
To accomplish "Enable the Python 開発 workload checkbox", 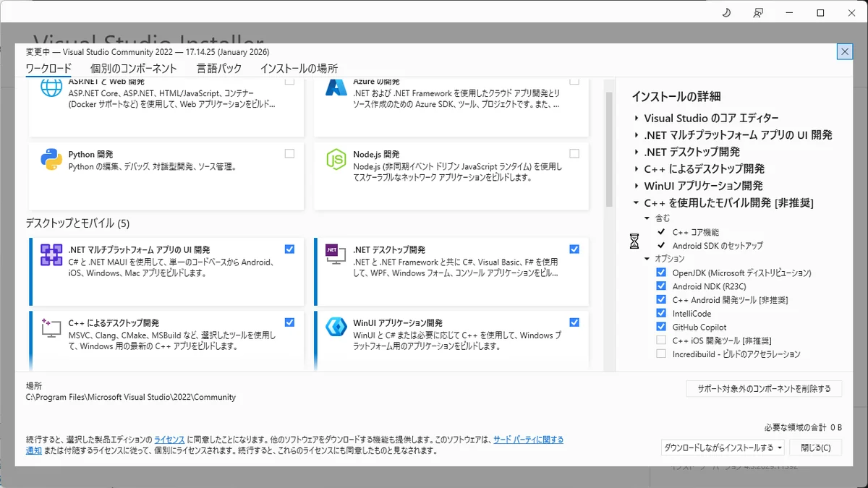I will 289,153.
